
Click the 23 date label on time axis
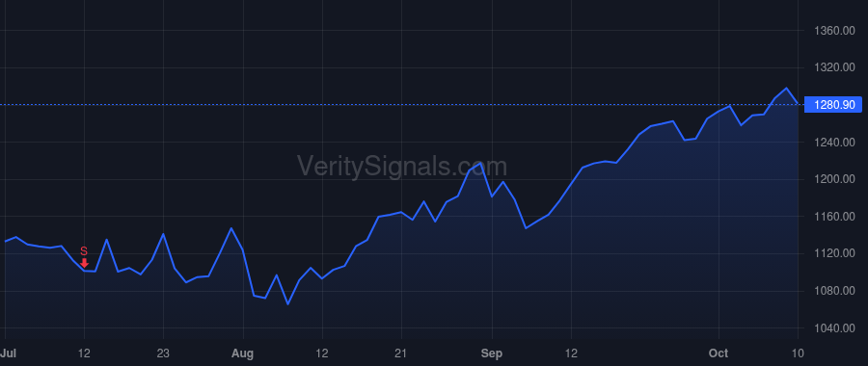(163, 353)
